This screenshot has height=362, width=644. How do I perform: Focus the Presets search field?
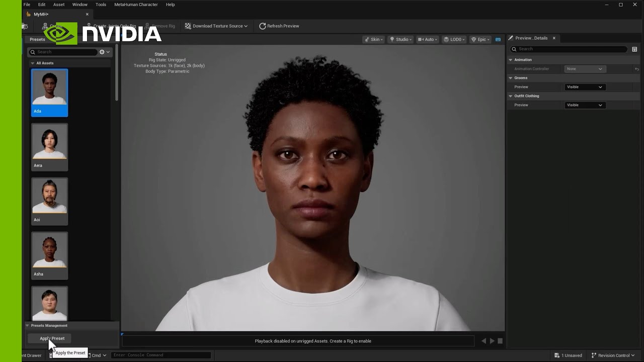(63, 52)
